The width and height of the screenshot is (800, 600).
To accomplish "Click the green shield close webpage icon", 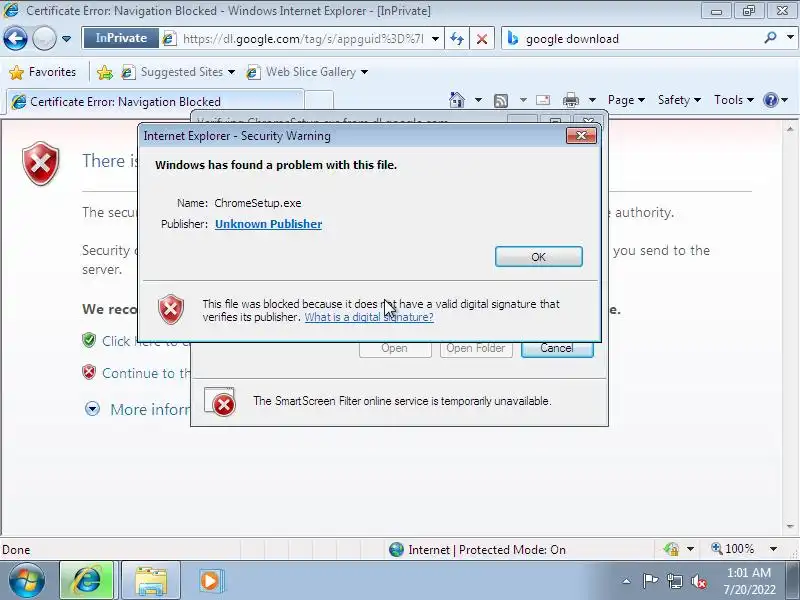I will tap(89, 340).
